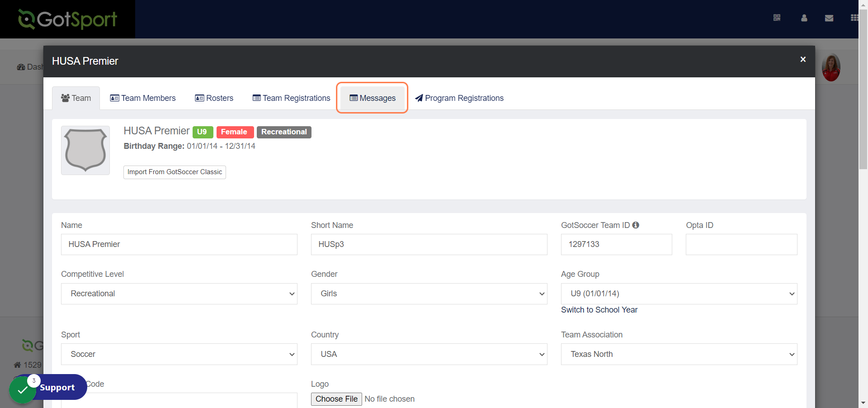Click the HUSA Premier dialog title

(x=85, y=61)
